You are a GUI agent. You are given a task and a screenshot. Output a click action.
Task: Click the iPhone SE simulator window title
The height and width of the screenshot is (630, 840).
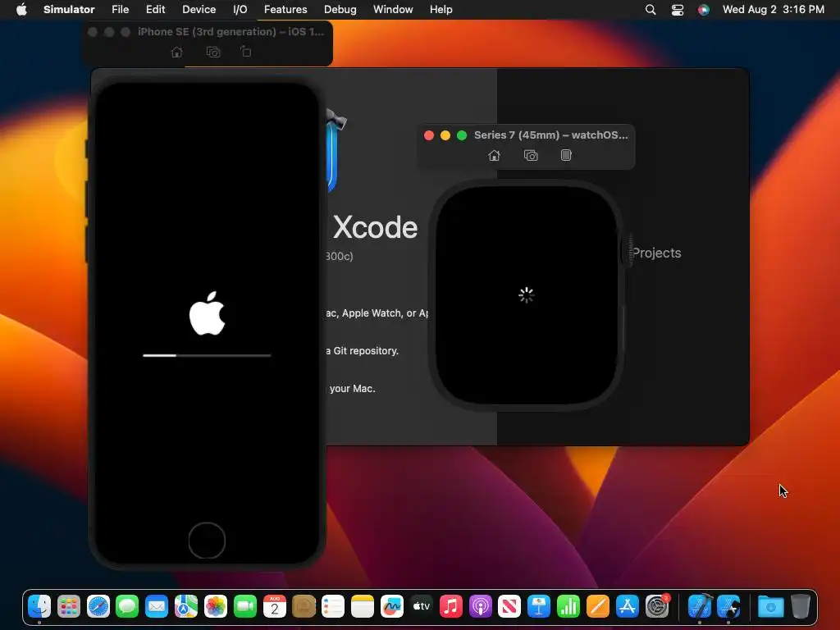tap(231, 32)
